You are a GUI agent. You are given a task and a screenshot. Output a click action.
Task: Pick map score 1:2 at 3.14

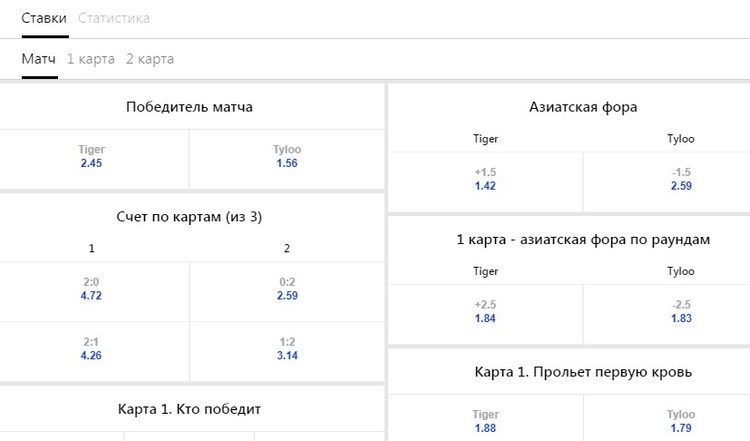pyautogui.click(x=287, y=352)
